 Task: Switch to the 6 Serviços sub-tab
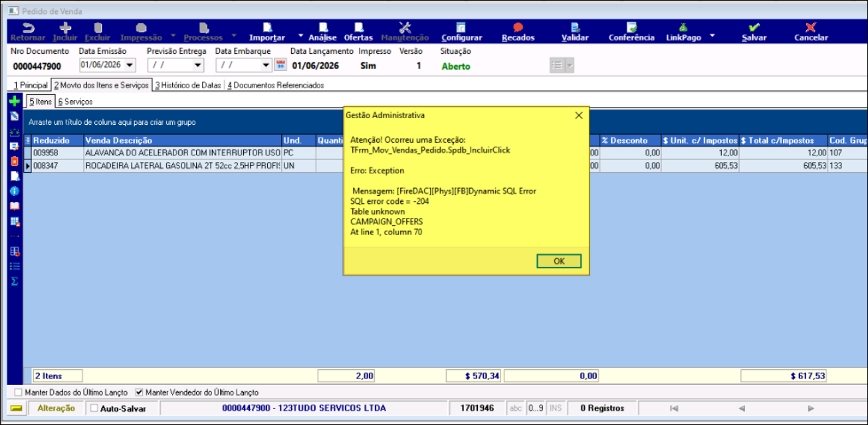pyautogui.click(x=75, y=102)
